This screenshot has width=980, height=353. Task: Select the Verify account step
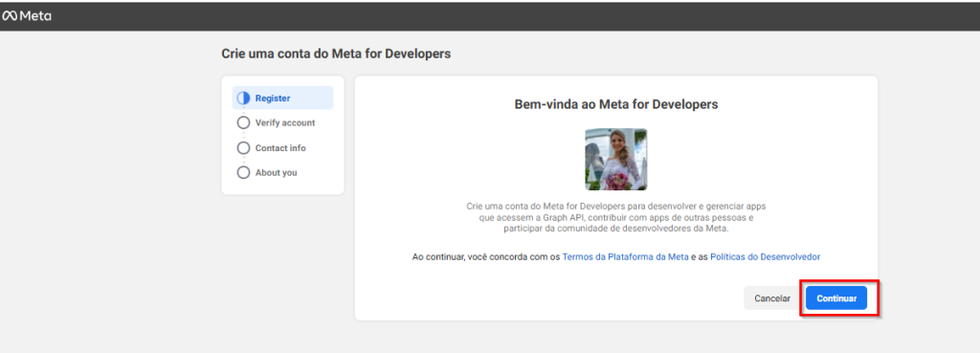click(277, 123)
